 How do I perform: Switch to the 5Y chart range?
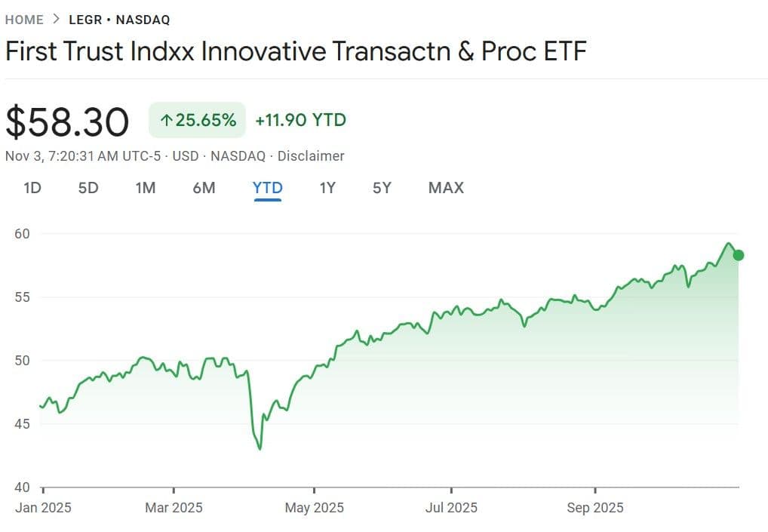click(x=382, y=188)
